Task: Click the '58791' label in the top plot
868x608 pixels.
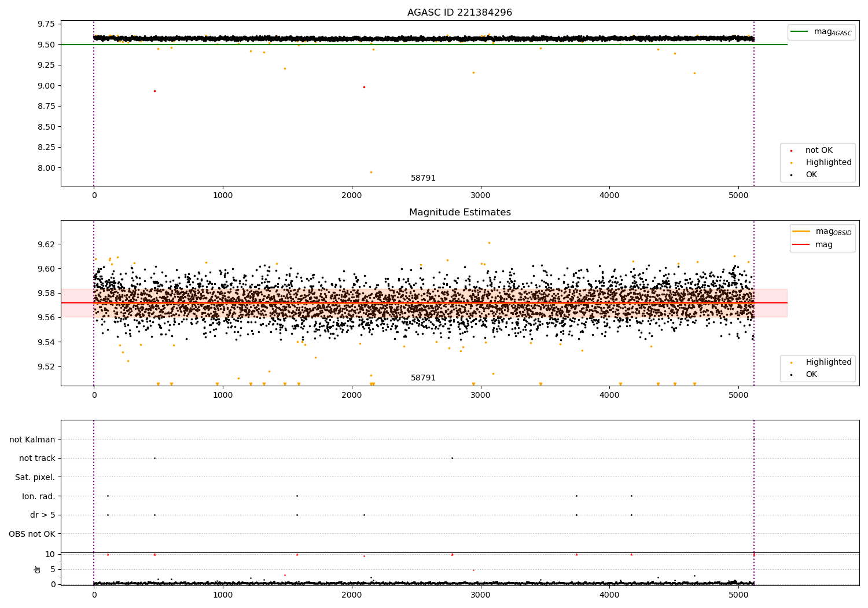Action: point(423,178)
